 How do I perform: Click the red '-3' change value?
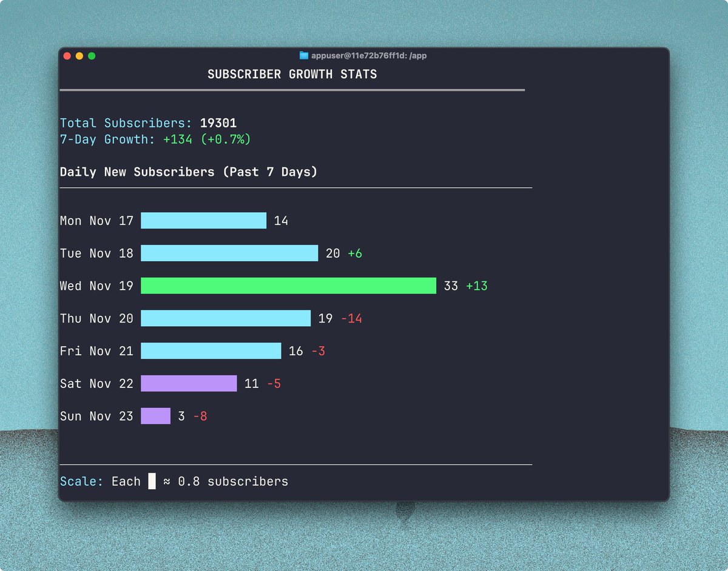point(318,351)
